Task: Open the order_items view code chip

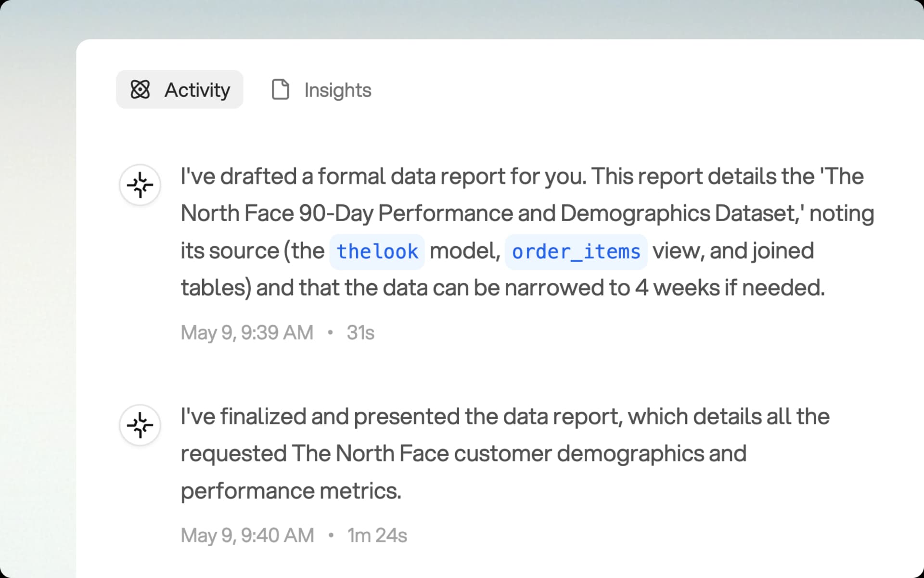Action: 576,251
